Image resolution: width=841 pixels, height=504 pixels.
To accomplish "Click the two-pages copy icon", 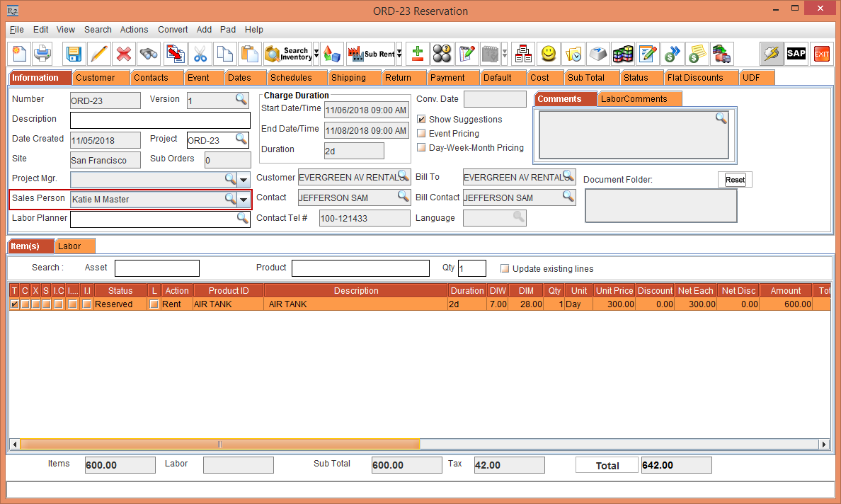I will 224,54.
